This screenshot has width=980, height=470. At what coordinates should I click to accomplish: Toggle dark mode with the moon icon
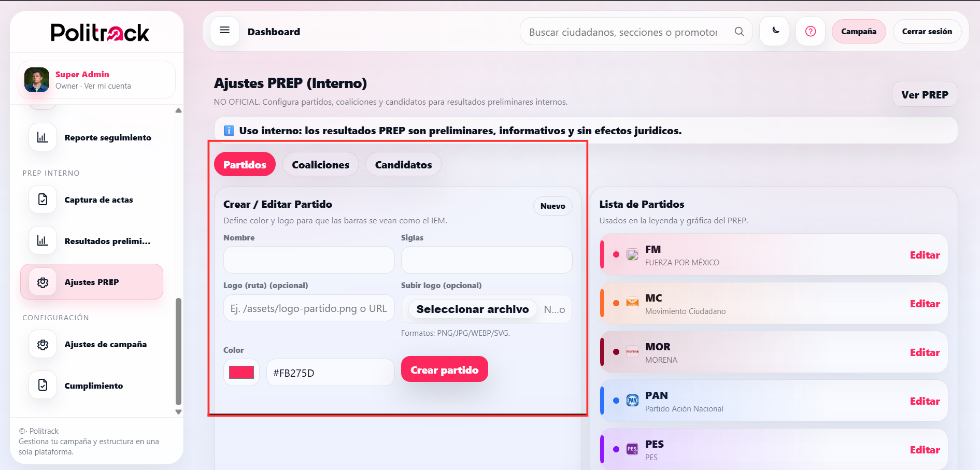774,31
